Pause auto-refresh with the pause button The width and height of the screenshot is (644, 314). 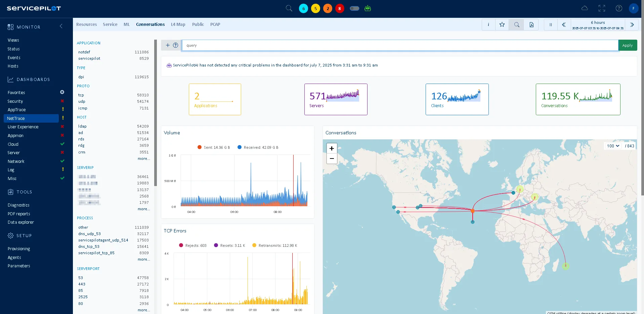pos(551,25)
